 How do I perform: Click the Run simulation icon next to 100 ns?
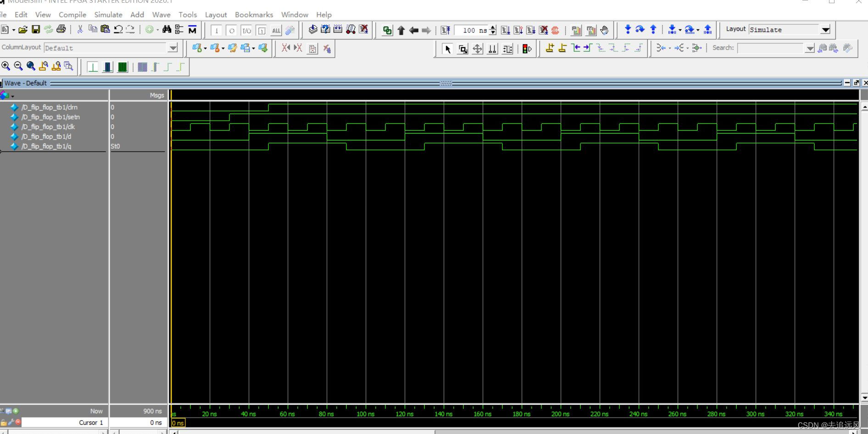point(506,30)
